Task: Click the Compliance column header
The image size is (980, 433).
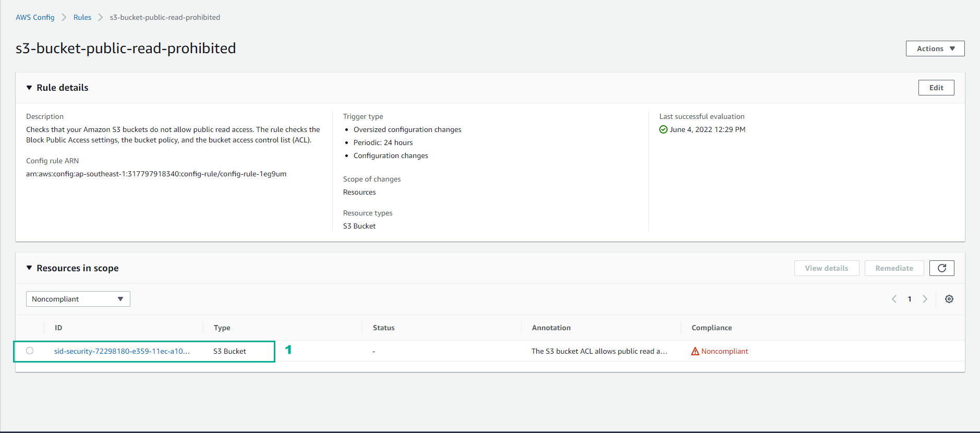Action: [x=711, y=328]
